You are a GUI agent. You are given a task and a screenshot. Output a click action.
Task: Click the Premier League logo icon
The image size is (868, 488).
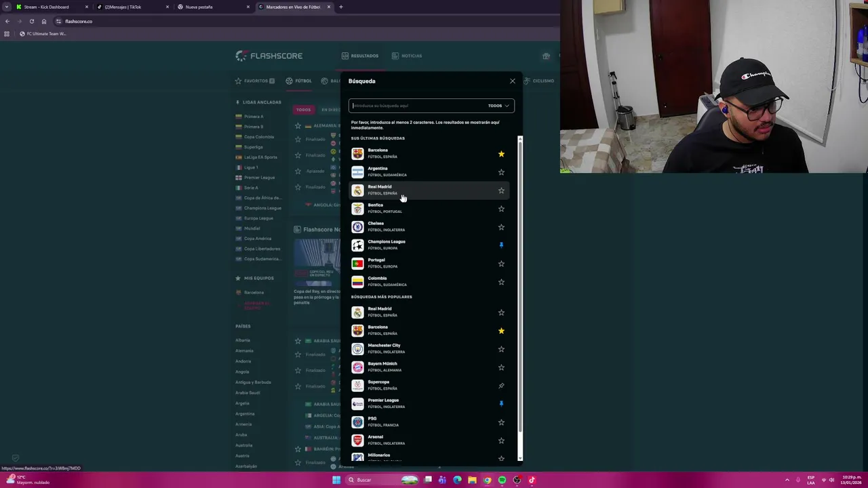point(357,404)
